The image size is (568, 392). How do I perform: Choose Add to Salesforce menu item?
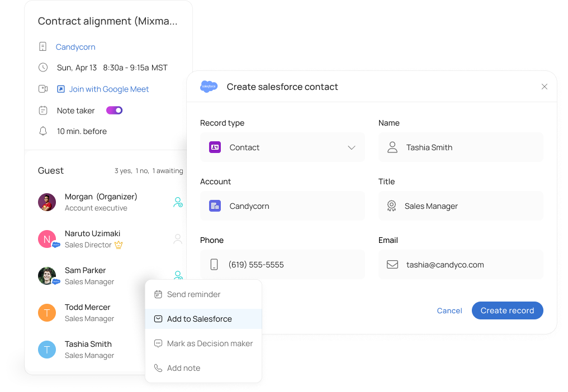[x=203, y=319]
